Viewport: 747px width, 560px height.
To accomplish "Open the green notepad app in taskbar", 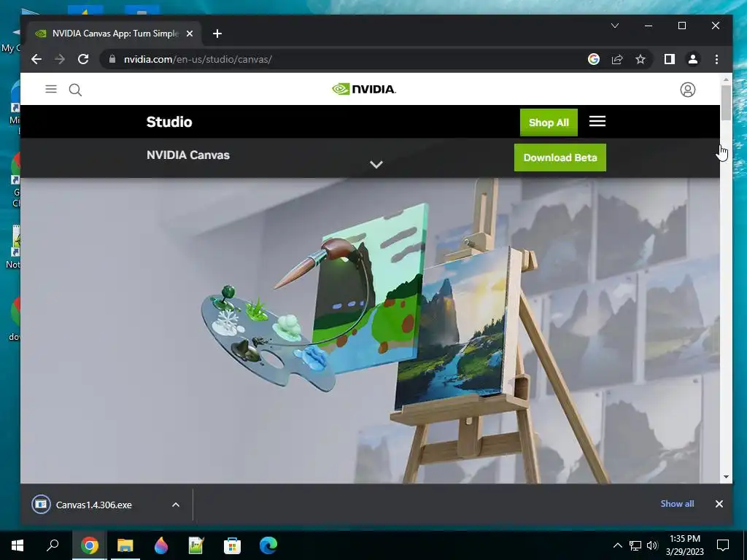I will coord(196,545).
